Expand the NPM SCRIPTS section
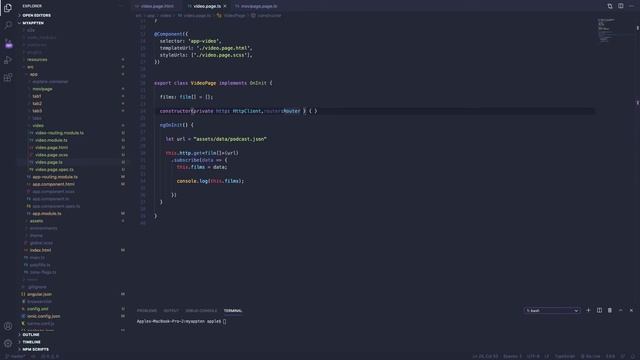The image size is (640, 360). click(x=36, y=349)
